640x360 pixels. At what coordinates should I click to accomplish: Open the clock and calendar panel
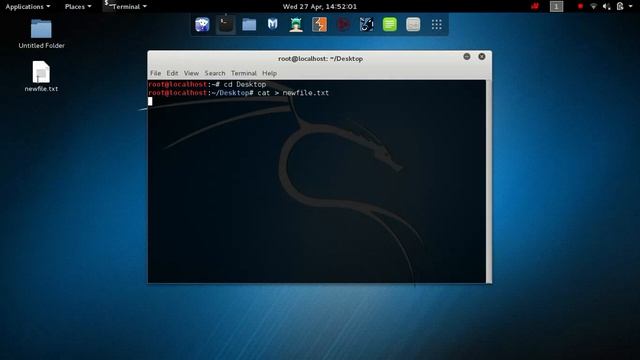320,7
